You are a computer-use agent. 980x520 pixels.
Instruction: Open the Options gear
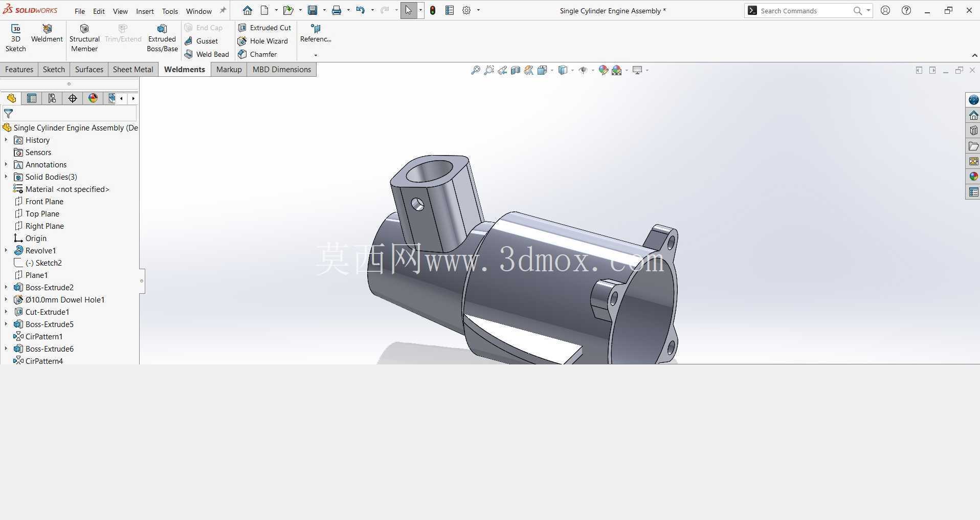point(466,10)
